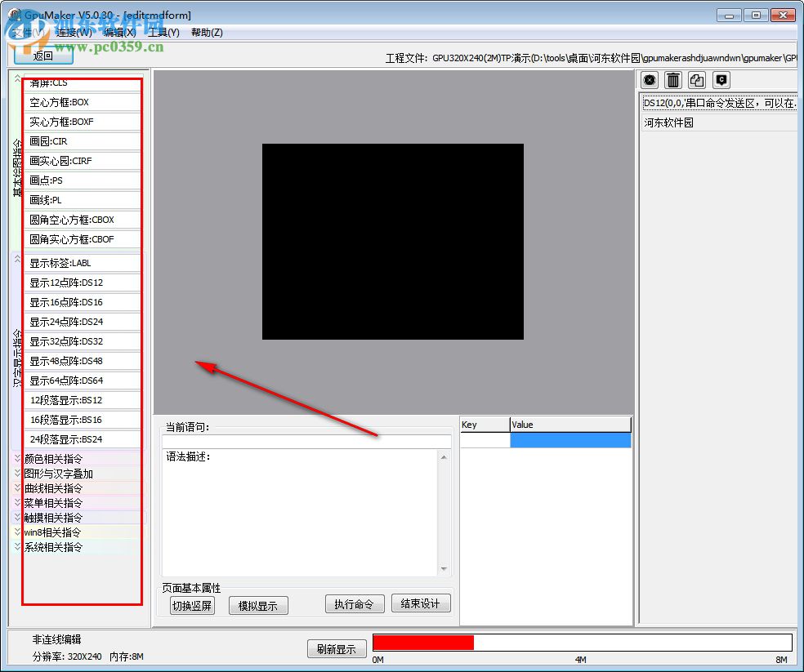Expand the 颜色相关指令 command category
The image size is (804, 672).
click(52, 458)
